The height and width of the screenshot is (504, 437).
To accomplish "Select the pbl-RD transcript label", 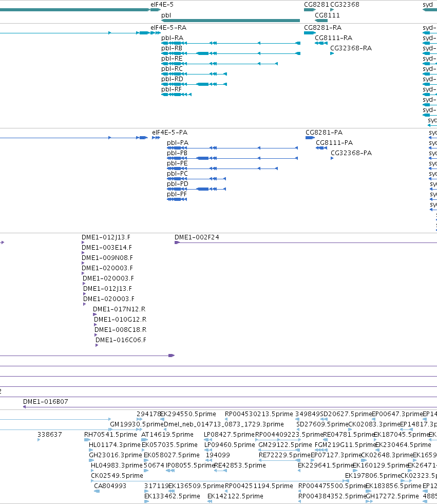I will pyautogui.click(x=172, y=79).
